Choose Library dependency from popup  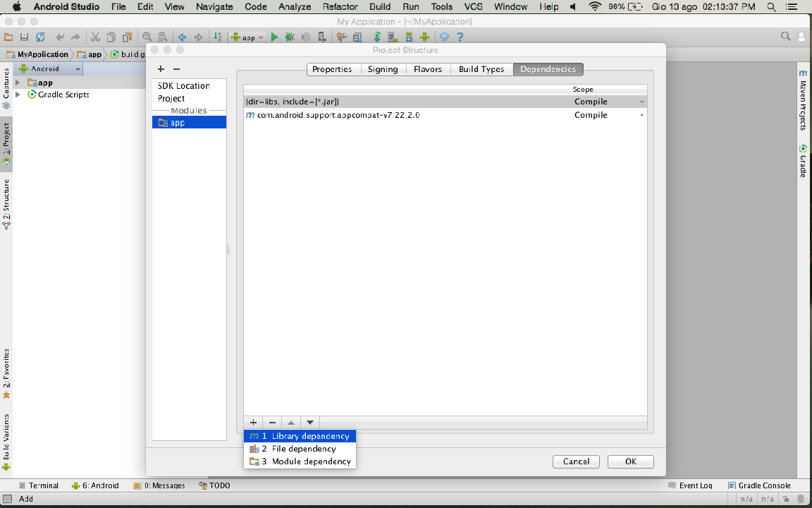coord(300,436)
